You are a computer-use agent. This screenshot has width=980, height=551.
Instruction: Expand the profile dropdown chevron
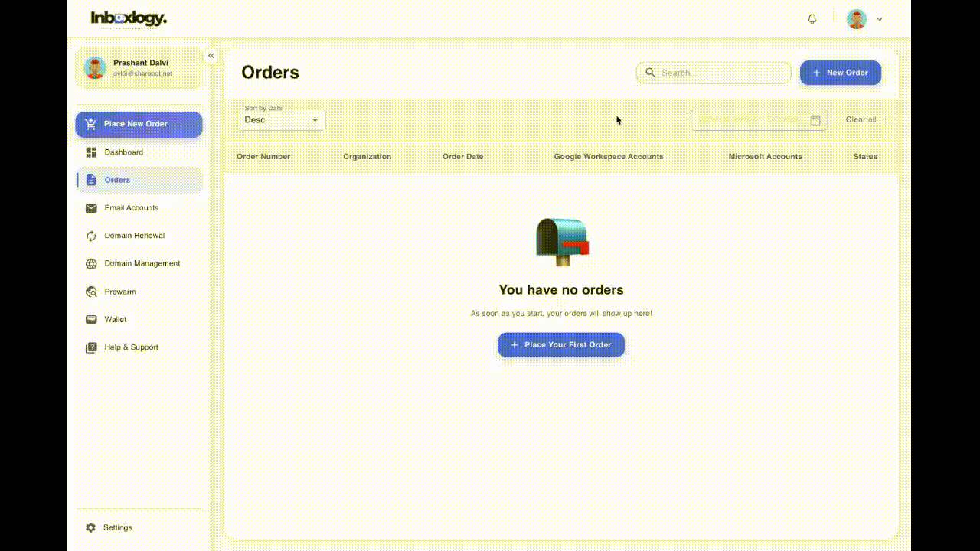[879, 19]
